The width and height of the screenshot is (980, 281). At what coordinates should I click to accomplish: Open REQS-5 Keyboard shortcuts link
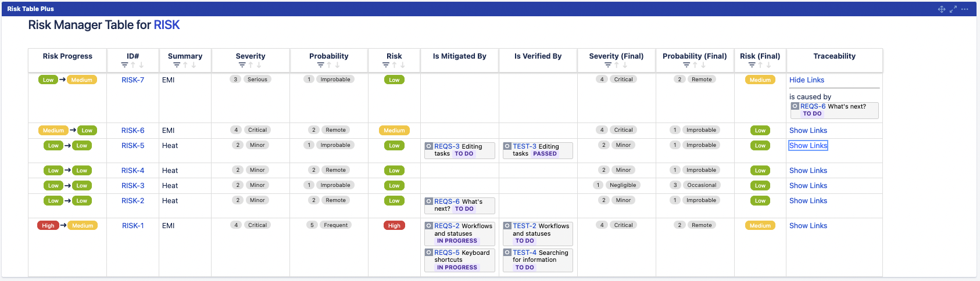click(x=447, y=253)
